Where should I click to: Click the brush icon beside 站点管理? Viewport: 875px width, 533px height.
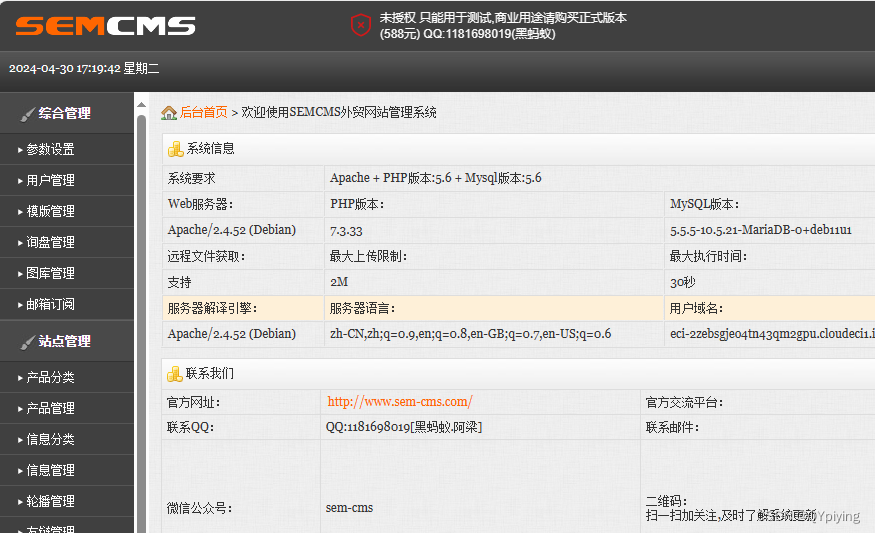[x=27, y=342]
